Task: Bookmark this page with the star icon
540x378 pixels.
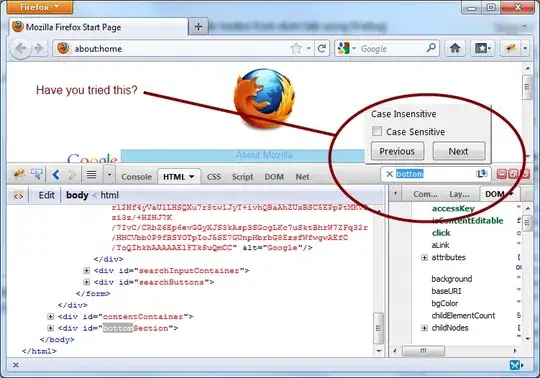Action: pyautogui.click(x=296, y=49)
